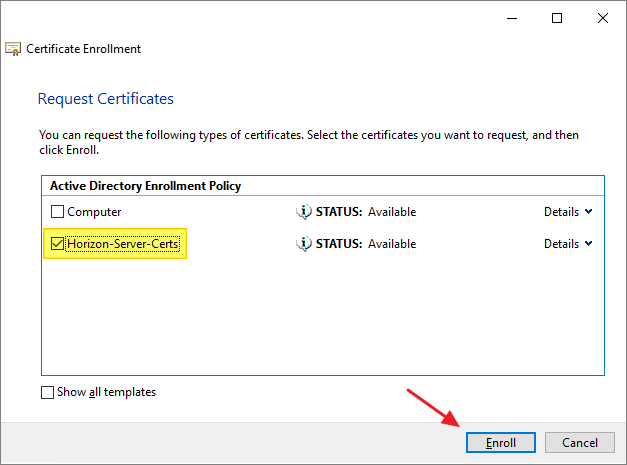Click the Computer template label

(x=95, y=212)
